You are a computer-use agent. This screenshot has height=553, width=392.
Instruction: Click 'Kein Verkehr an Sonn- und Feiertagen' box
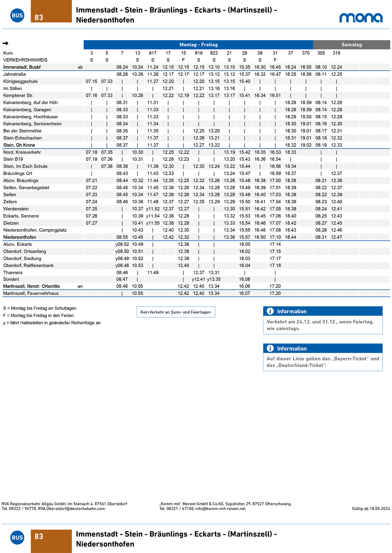coord(176,312)
